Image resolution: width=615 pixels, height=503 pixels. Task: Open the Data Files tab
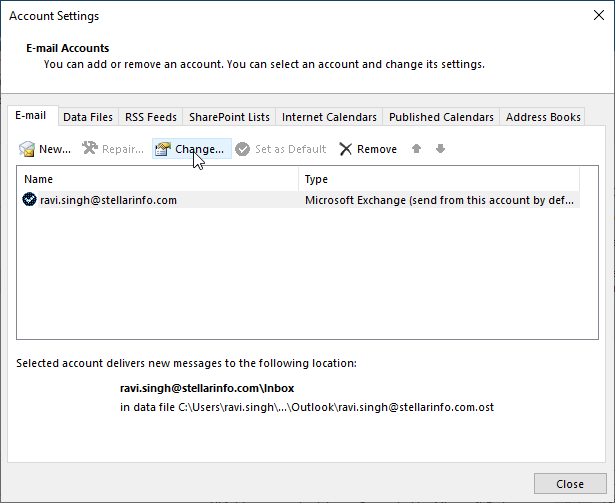click(88, 117)
